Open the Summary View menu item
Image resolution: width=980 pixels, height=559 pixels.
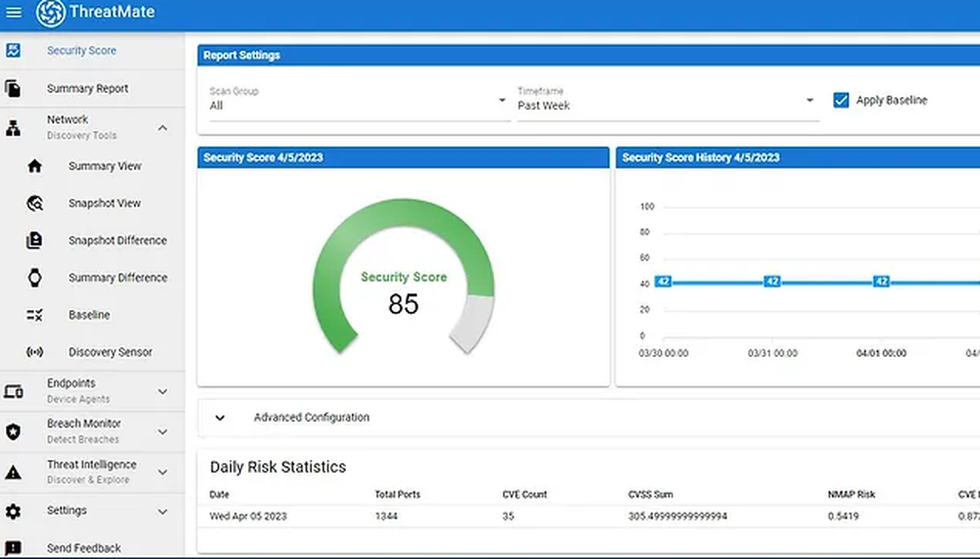104,167
